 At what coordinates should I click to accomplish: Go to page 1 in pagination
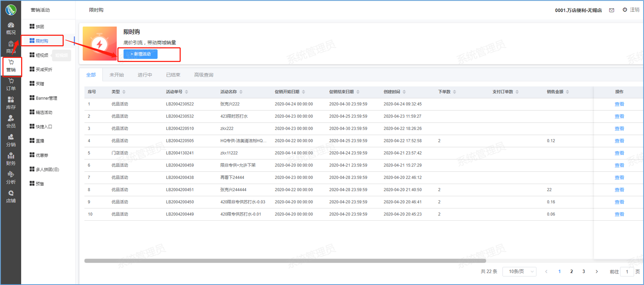point(560,272)
